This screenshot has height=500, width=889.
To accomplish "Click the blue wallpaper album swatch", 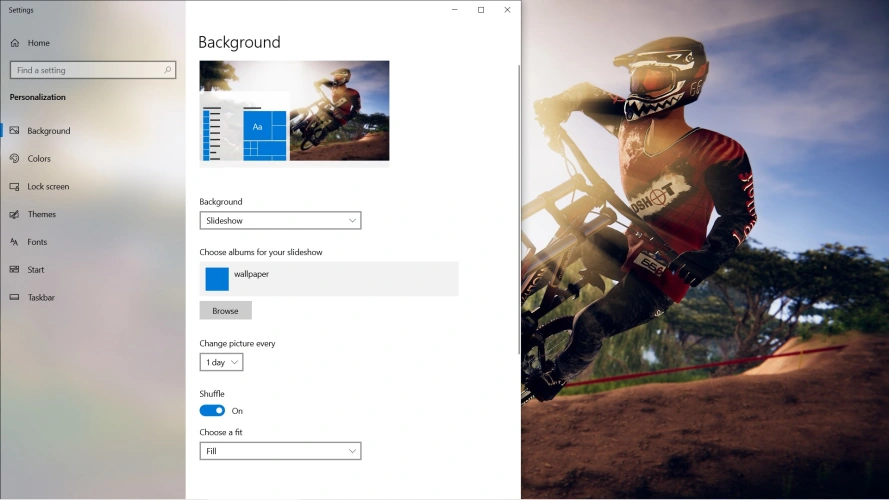I will (x=217, y=279).
